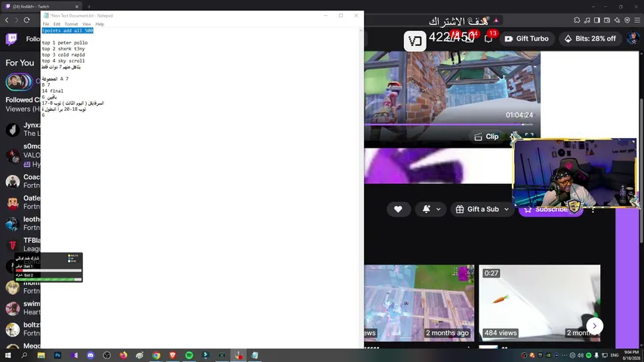Open the browser hamburger main menu

pos(637,20)
